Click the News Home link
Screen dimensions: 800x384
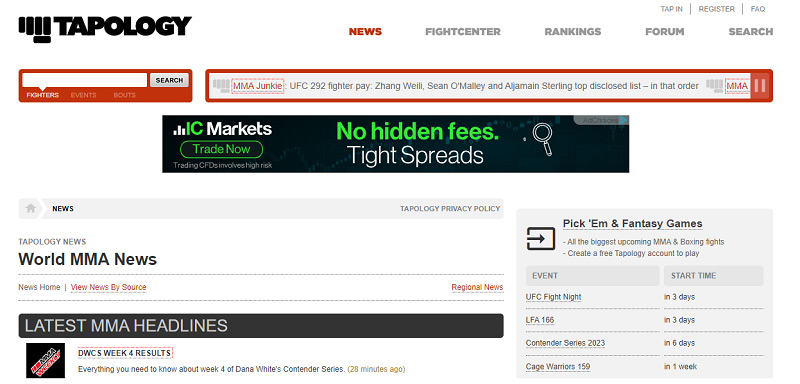pyautogui.click(x=39, y=287)
